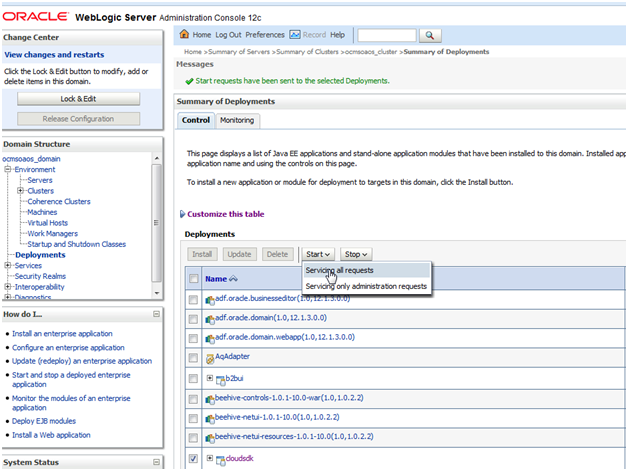Check the b2bui checkbox

(x=193, y=378)
